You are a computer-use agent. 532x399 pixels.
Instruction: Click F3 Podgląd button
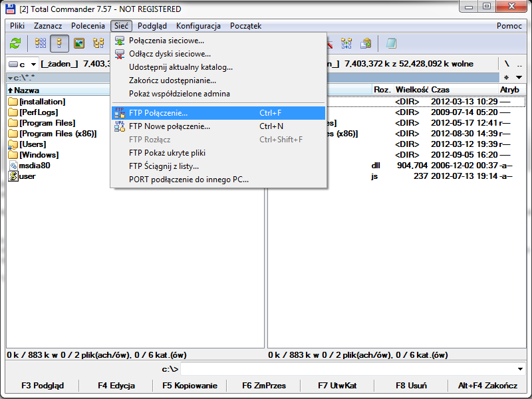pyautogui.click(x=43, y=386)
